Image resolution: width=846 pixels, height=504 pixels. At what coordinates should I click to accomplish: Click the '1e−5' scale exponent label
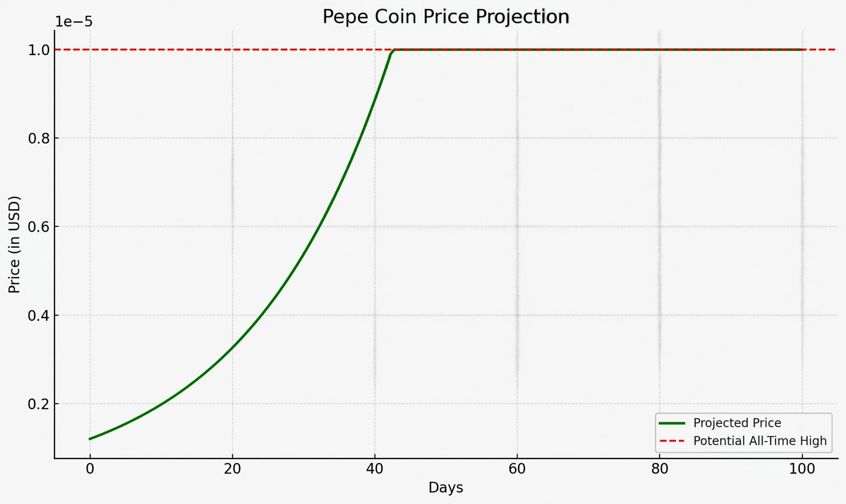[74, 21]
